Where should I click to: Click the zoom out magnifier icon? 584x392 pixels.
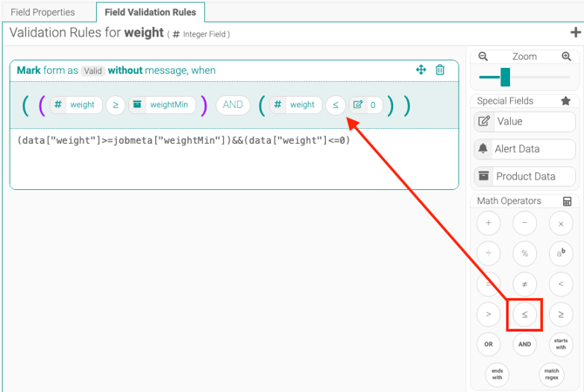(483, 57)
